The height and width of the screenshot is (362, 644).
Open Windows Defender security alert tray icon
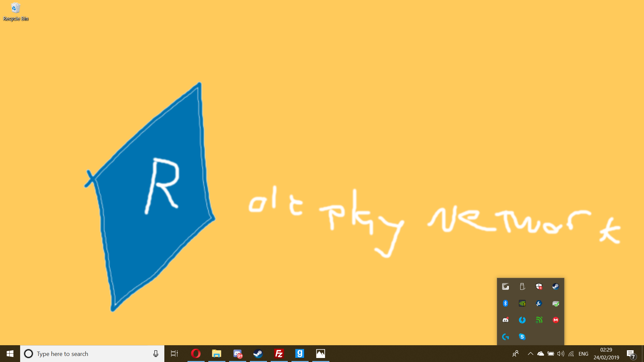[x=539, y=286]
